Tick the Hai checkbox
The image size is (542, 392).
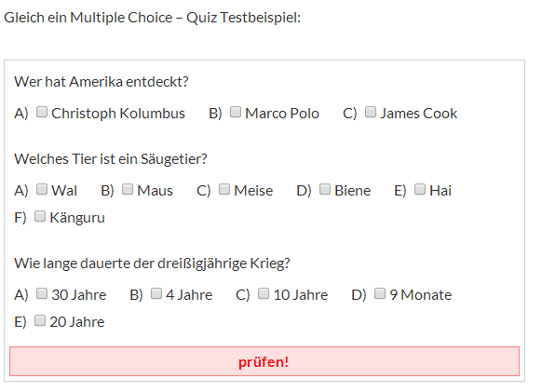[x=420, y=189]
